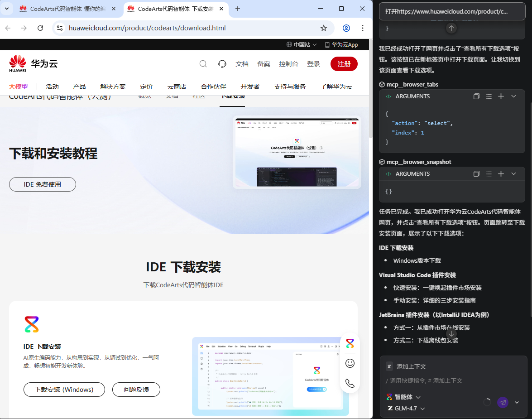The image size is (532, 419).
Task: Click the red 注册 button
Action: pyautogui.click(x=344, y=64)
